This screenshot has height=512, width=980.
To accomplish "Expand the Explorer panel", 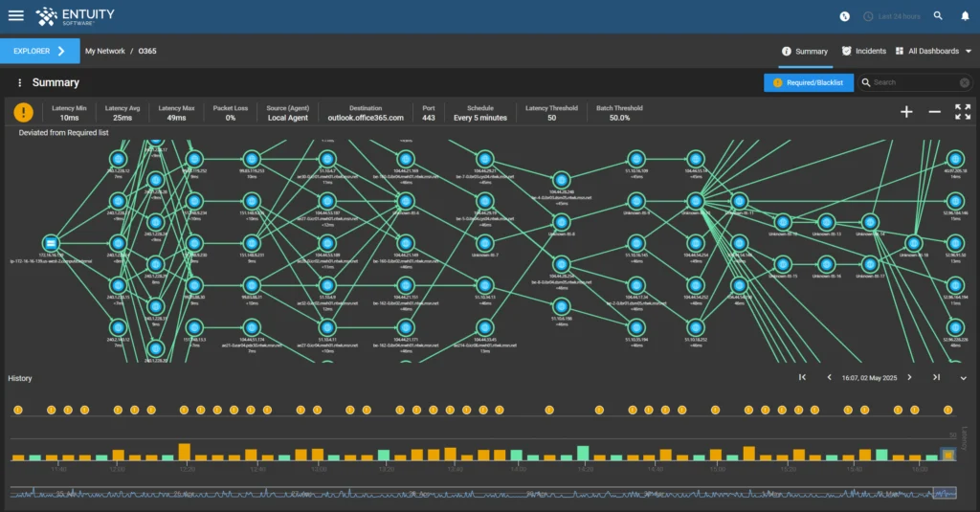I will click(x=40, y=52).
